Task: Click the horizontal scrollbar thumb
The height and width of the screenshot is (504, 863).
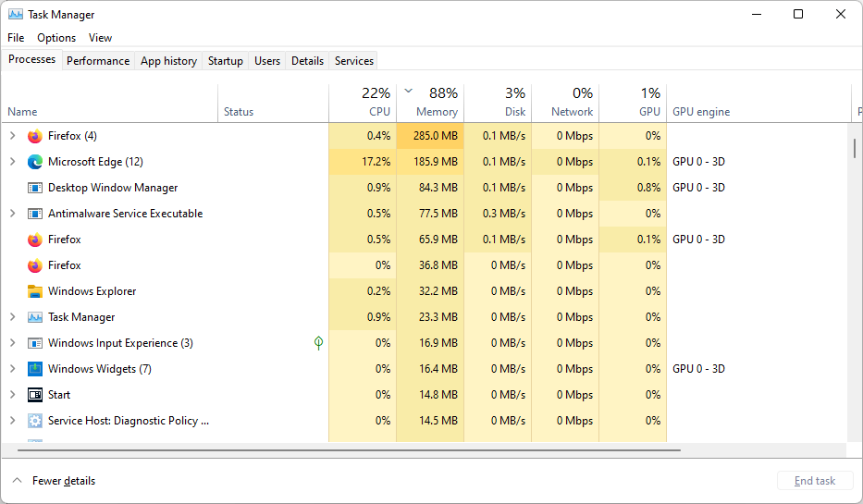Action: coord(349,450)
